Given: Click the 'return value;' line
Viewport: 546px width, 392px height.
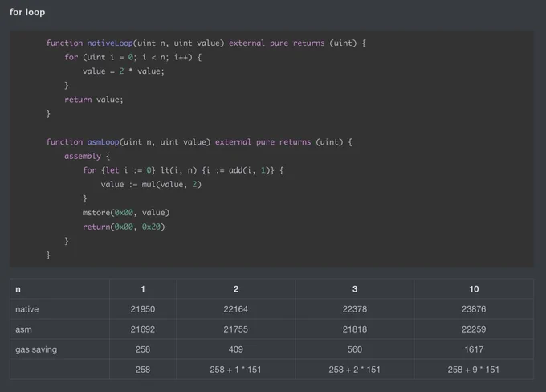Looking at the screenshot, I should click(x=94, y=100).
